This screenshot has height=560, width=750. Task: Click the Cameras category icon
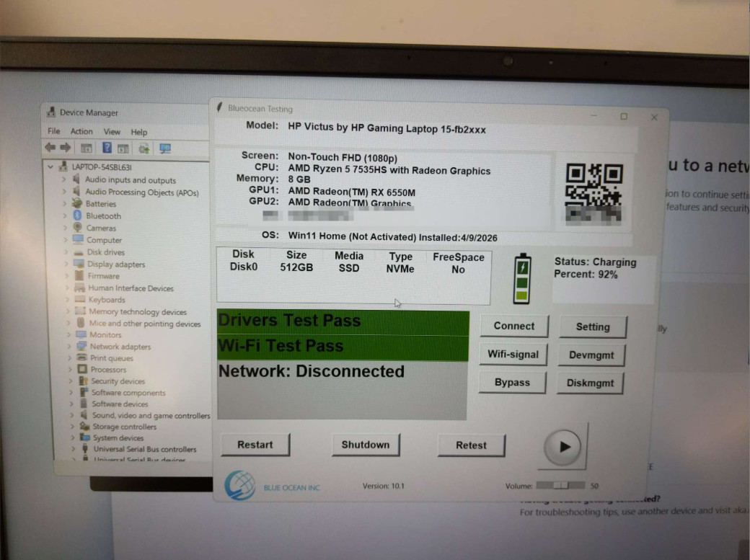(x=77, y=228)
